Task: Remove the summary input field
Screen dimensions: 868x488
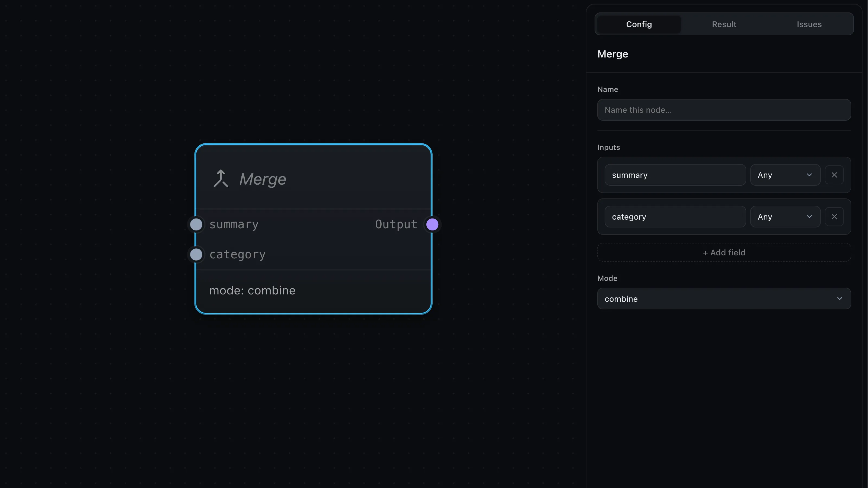Action: pyautogui.click(x=834, y=175)
